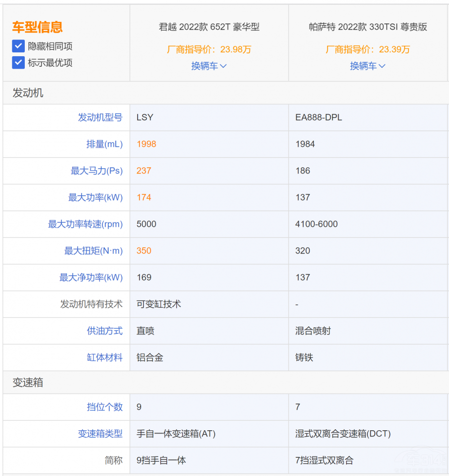Open the 换辆车 dropdown under 帕萨特
The image size is (449, 476).
coord(368,66)
